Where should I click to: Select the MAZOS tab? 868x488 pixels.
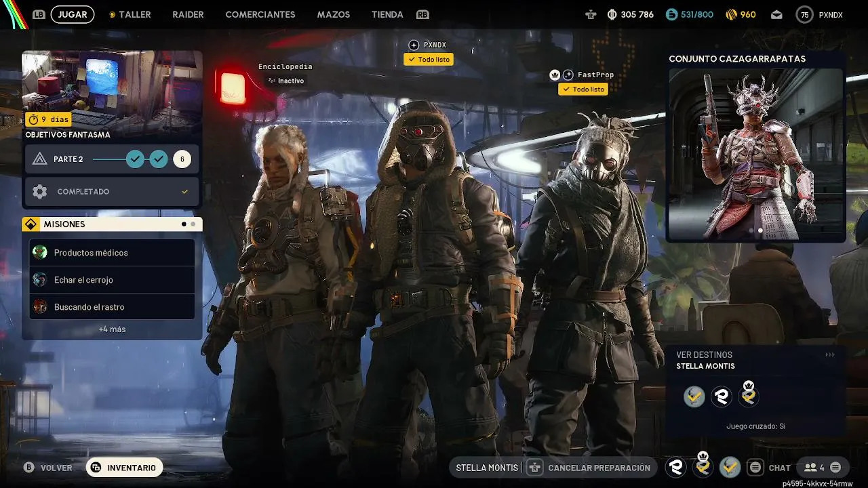coord(334,14)
